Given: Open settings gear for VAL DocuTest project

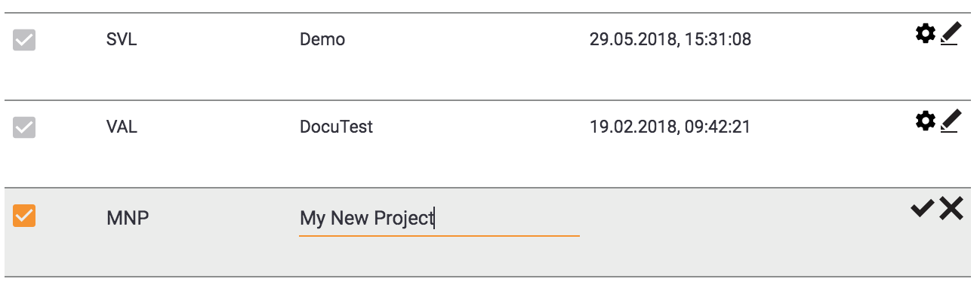Looking at the screenshot, I should (925, 121).
